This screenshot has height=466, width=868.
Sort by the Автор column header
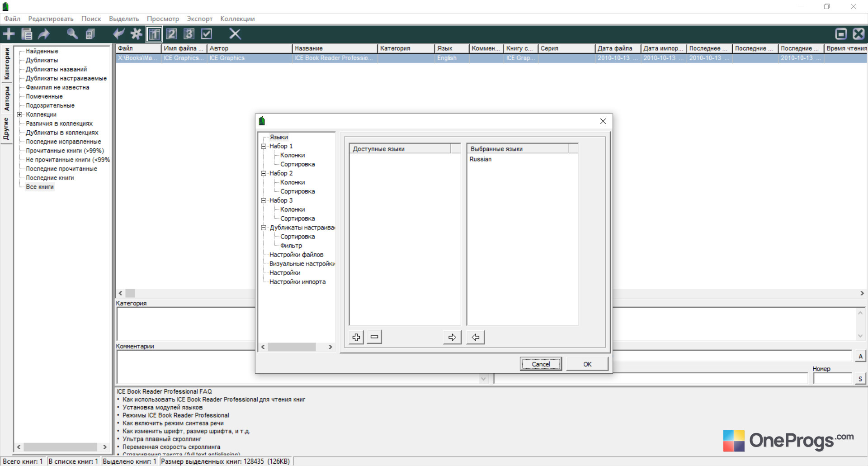pos(250,48)
